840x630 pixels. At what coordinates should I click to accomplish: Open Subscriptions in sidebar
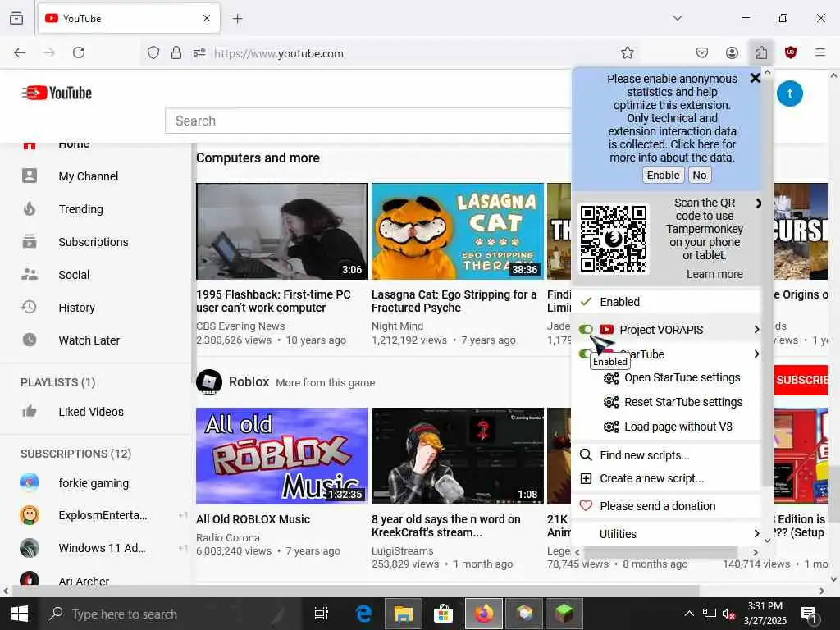[x=94, y=242]
